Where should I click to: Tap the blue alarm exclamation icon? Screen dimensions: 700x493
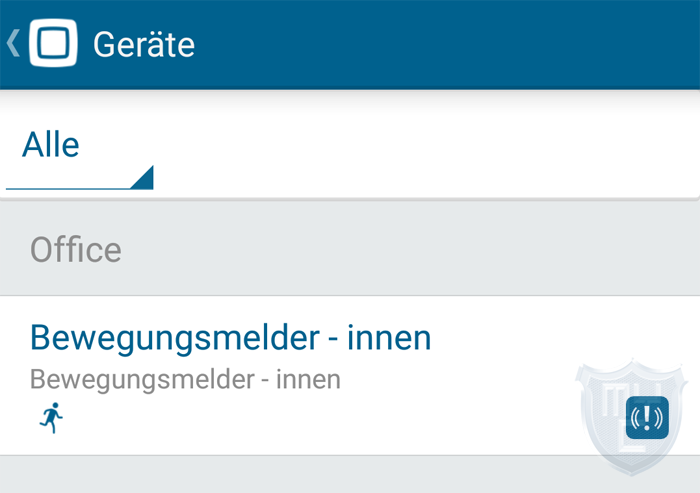point(647,418)
